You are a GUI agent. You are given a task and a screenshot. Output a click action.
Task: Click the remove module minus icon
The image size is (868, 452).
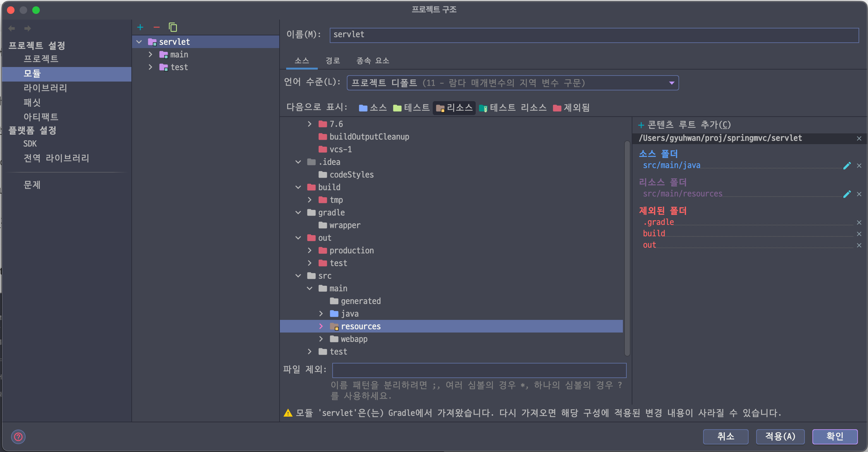(x=156, y=27)
